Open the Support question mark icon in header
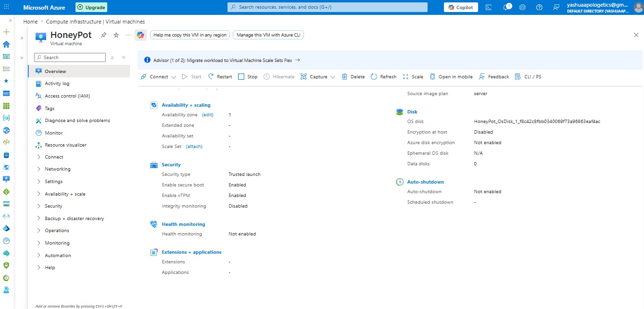Screen dimensions: 644x309 (x=539, y=7)
